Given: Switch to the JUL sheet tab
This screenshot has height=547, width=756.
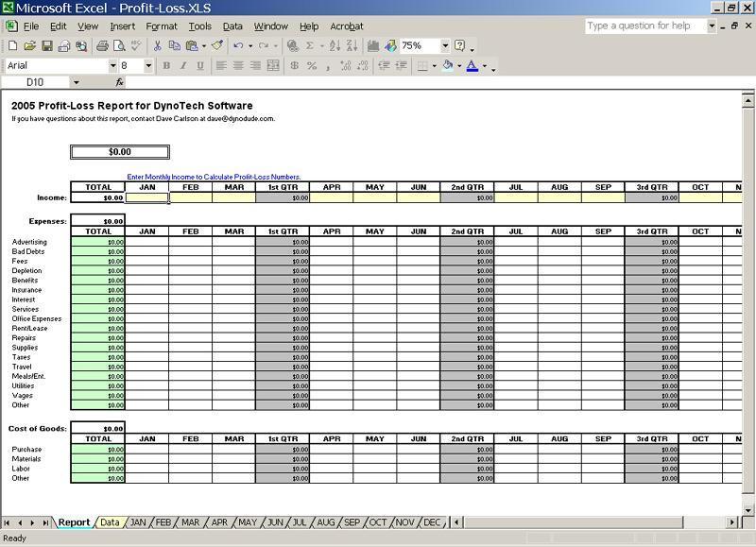Looking at the screenshot, I should pyautogui.click(x=300, y=522).
